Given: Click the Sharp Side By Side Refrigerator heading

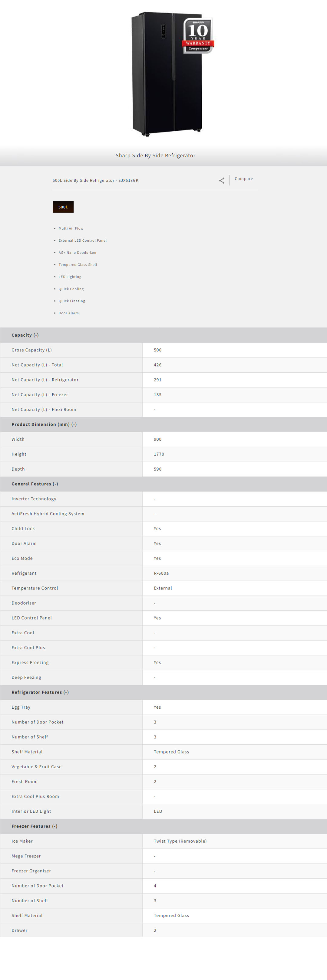Looking at the screenshot, I should click(x=155, y=155).
